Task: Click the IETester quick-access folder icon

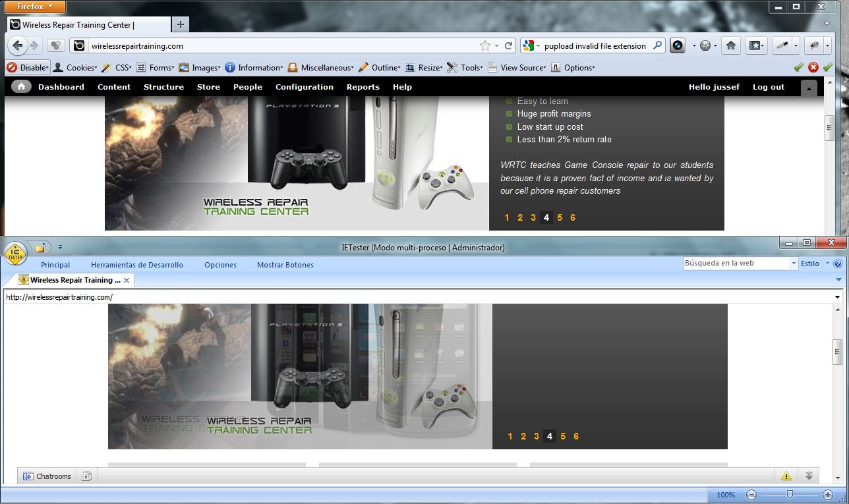Action: [40, 248]
